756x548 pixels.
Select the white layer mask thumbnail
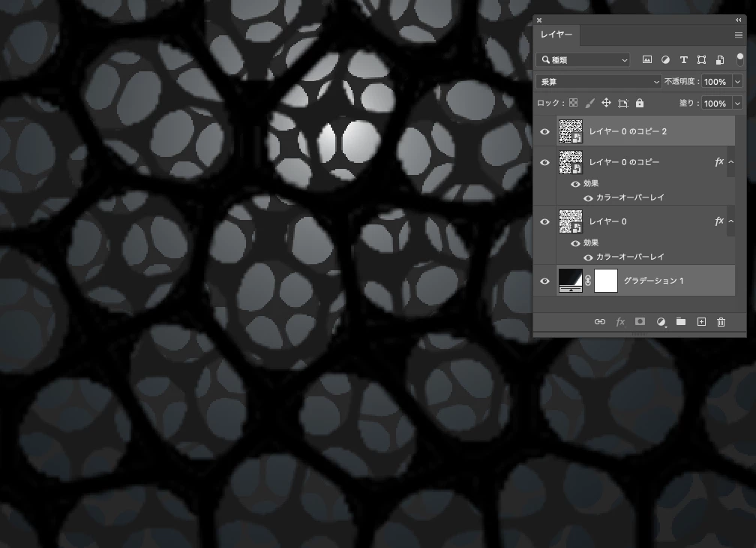pos(606,281)
